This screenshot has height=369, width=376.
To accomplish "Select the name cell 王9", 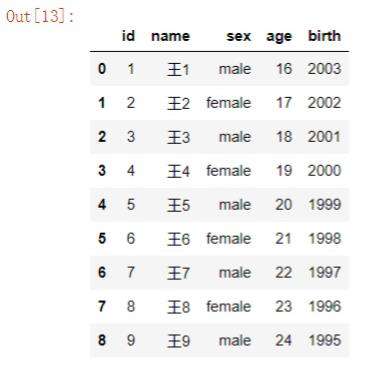I will coord(178,341).
